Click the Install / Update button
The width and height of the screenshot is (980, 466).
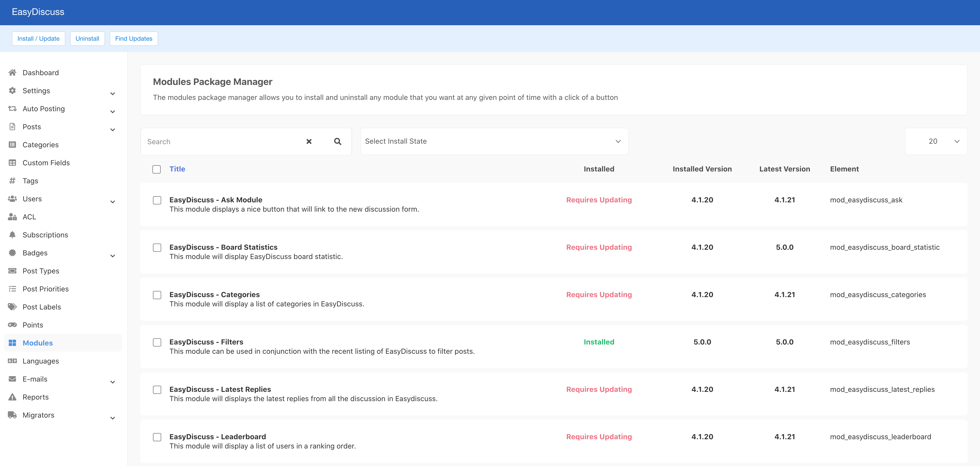[x=38, y=38]
